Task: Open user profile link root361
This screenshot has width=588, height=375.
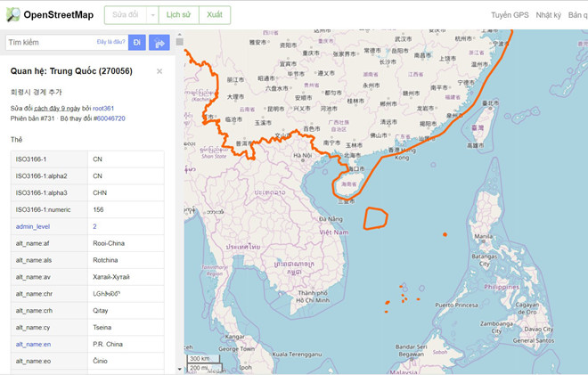Action: [x=103, y=108]
